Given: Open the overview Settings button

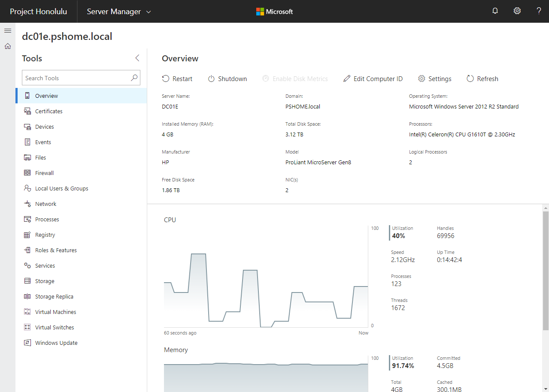Looking at the screenshot, I should point(435,79).
